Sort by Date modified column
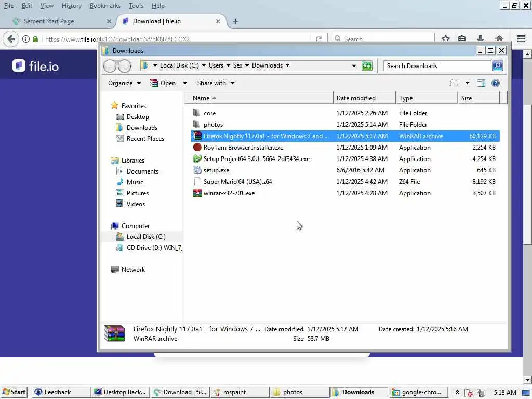532x399 pixels. click(364, 98)
